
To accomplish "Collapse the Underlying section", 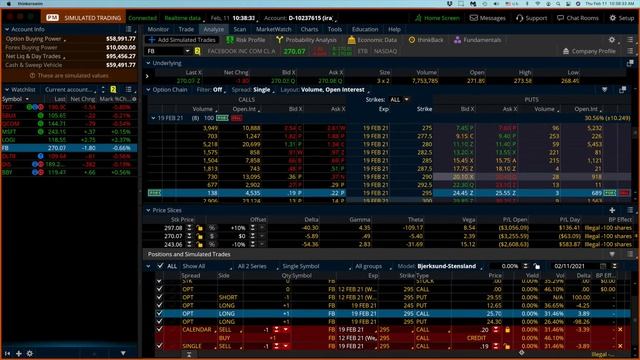I will click(148, 63).
